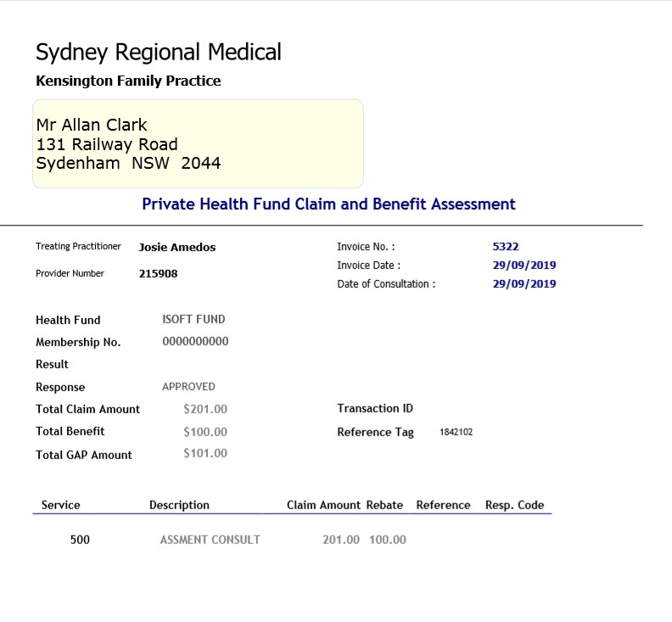
Task: Click the Claim Amount column header
Action: point(323,505)
